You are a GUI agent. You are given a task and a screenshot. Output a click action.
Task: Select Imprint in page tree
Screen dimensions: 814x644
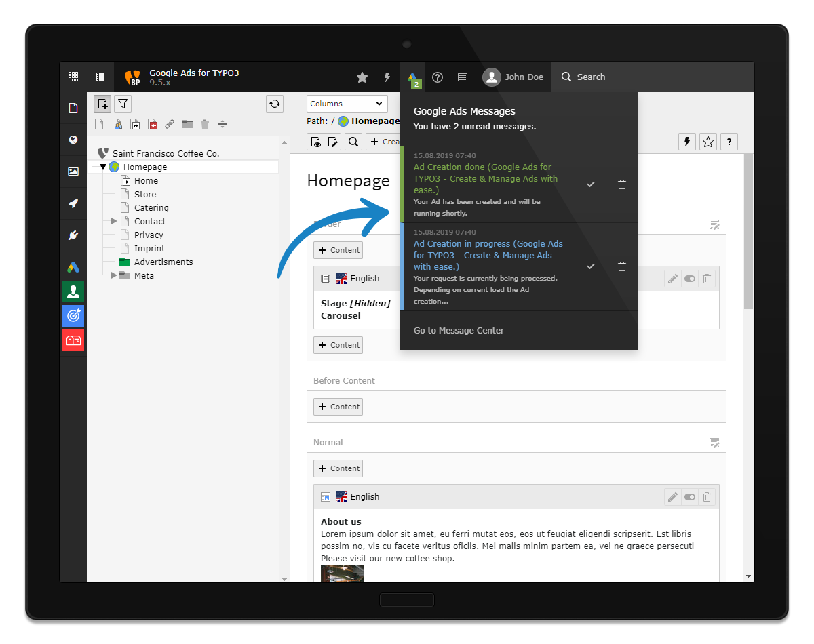[x=149, y=248]
